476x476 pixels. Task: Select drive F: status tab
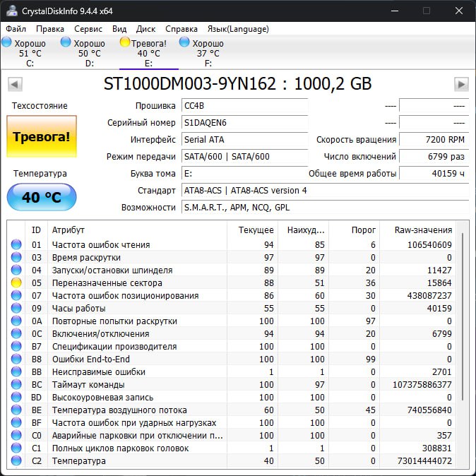pos(208,52)
